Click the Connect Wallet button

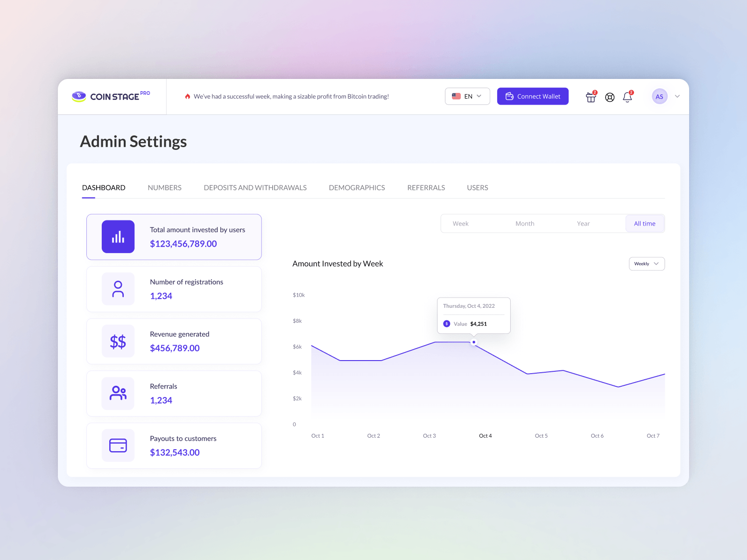(x=533, y=96)
